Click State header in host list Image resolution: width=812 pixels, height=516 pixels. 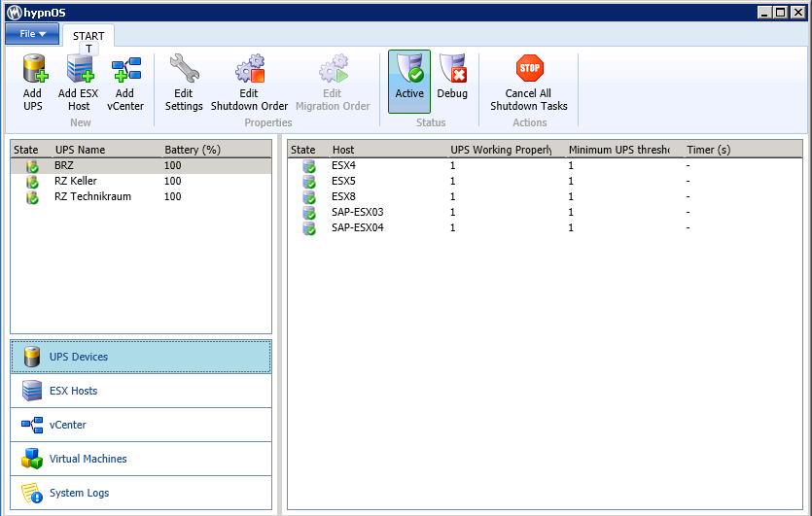(x=308, y=150)
